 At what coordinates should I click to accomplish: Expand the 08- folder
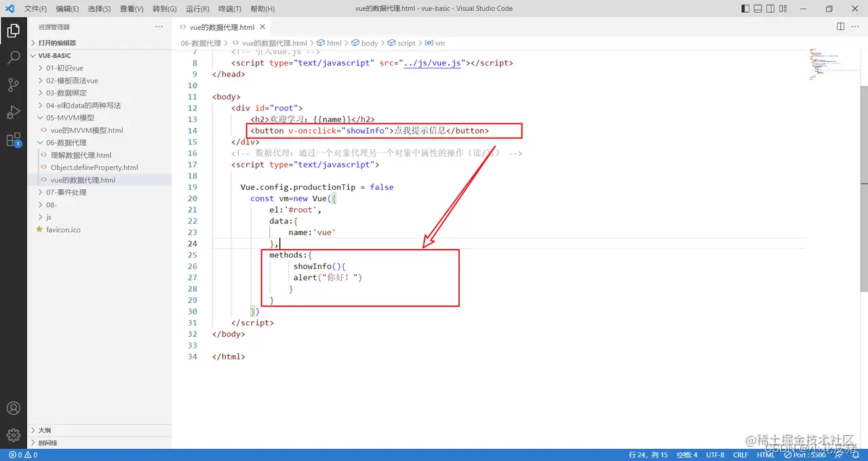(100, 205)
